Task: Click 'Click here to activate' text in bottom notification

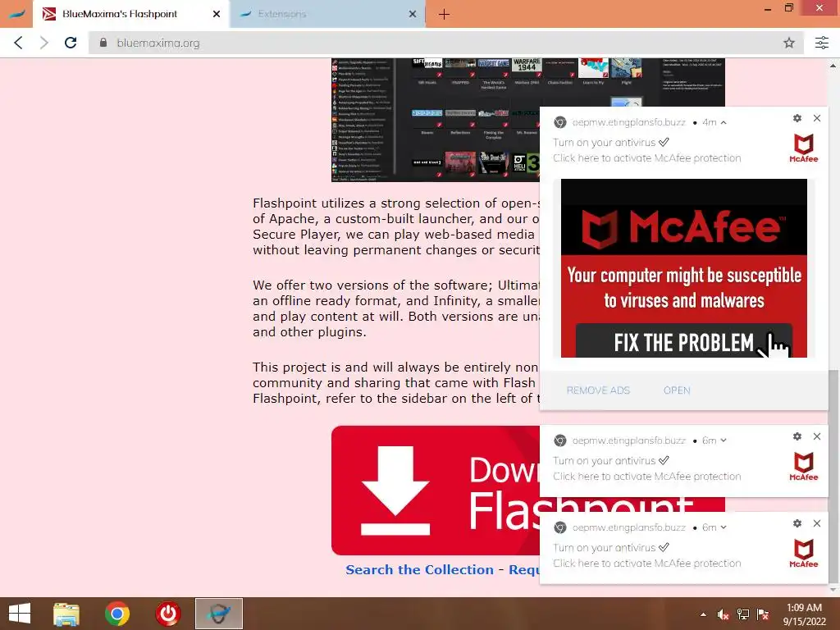Action: tap(646, 563)
